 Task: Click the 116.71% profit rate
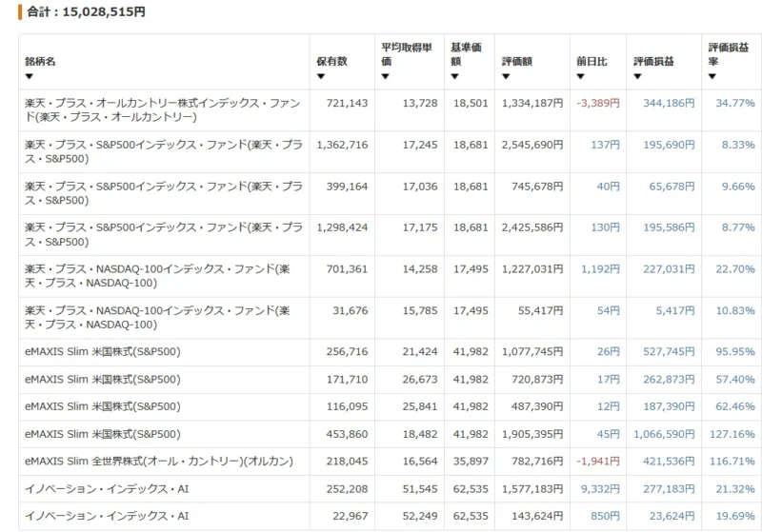(x=732, y=462)
